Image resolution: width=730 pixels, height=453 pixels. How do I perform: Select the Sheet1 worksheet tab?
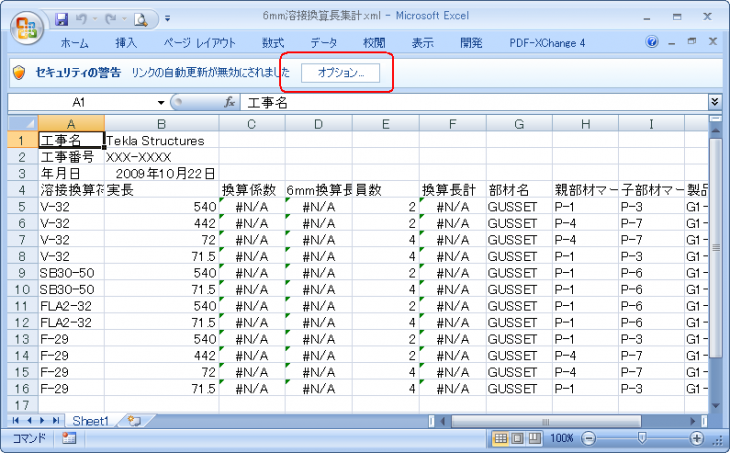click(90, 421)
